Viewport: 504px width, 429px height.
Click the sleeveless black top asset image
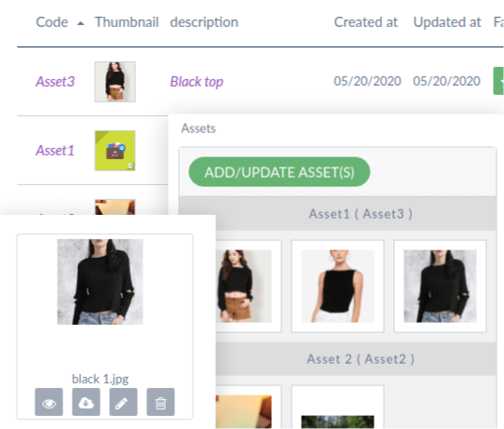click(x=337, y=286)
